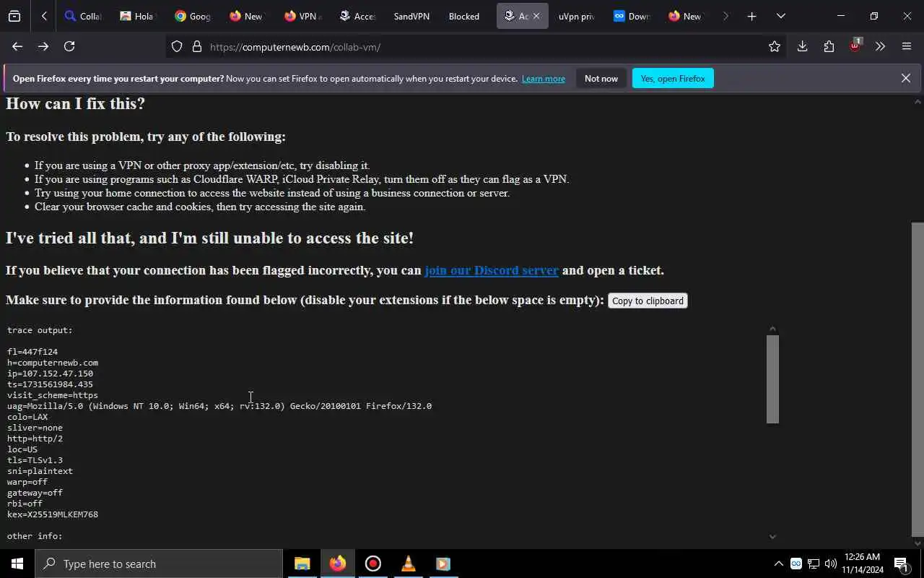Viewport: 924px width, 578px height.
Task: Click trace output scrollbar up arrow
Action: click(x=772, y=329)
